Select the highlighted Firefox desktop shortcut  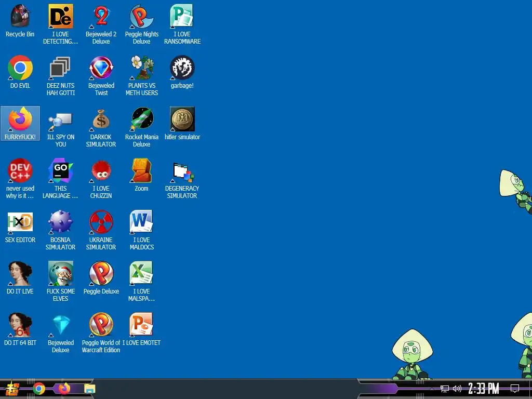(20, 124)
